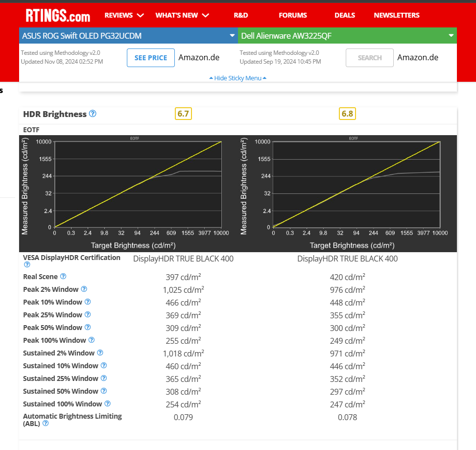Open the Deals page
The width and height of the screenshot is (476, 450).
(345, 15)
